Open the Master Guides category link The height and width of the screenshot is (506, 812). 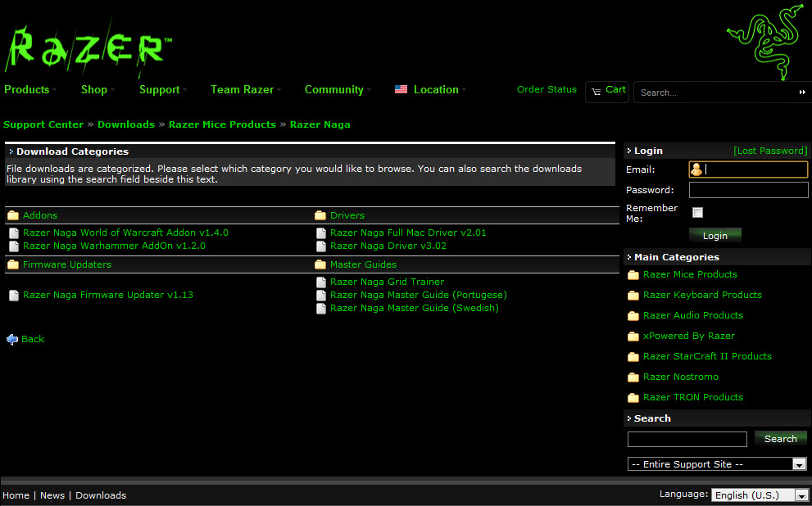[x=364, y=264]
